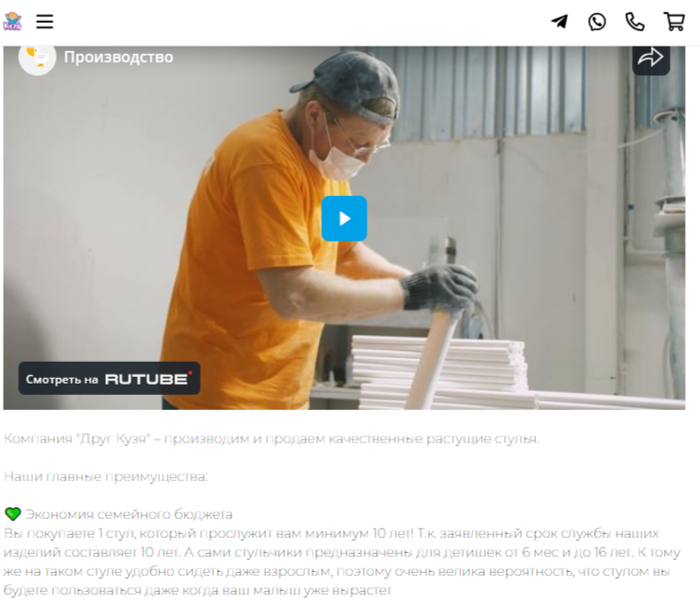
Task: Open the Telegram contact icon
Action: tap(559, 22)
